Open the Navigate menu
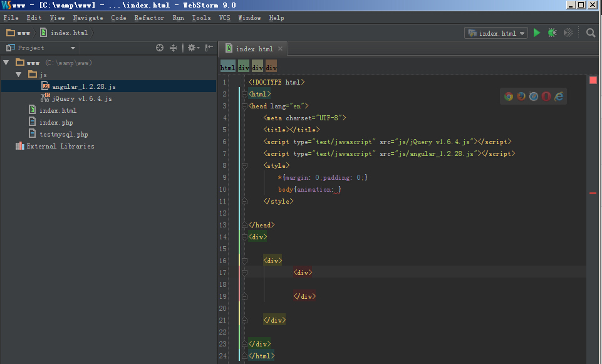 [88, 18]
